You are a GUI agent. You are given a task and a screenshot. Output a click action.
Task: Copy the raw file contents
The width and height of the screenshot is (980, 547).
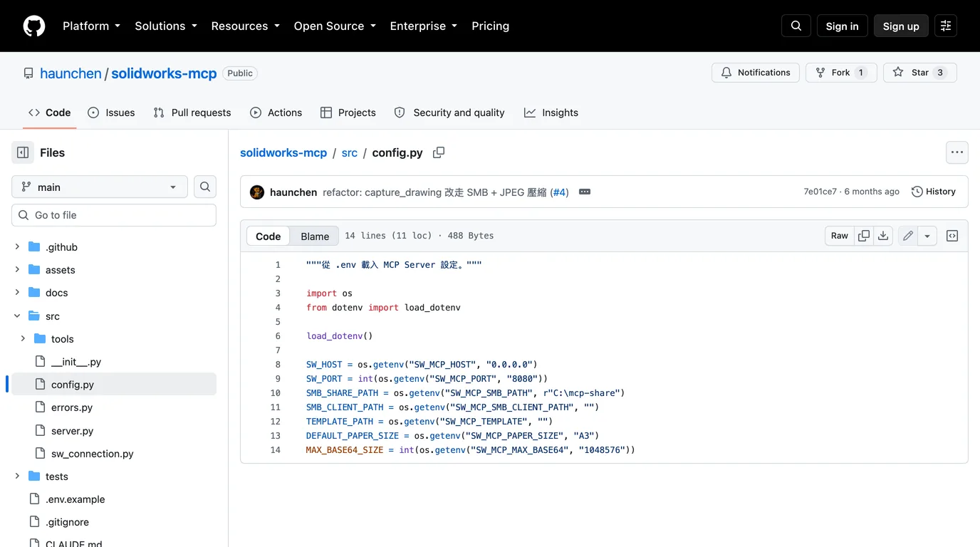[864, 236]
